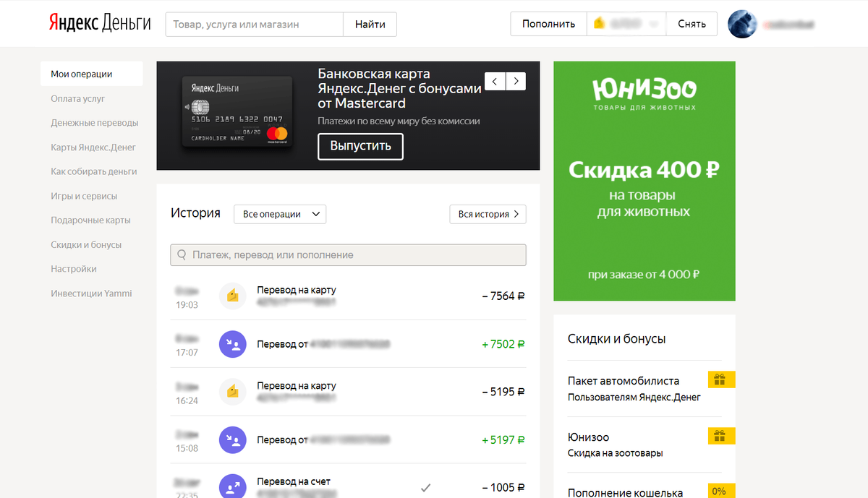
Task: Open the 15:08 Перевод от transaction
Action: coord(349,439)
